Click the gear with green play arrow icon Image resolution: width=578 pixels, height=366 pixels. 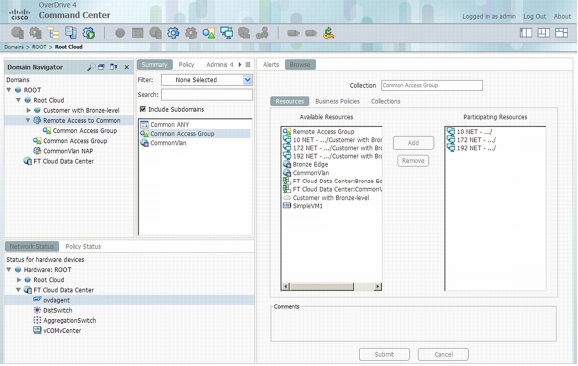pos(89,33)
